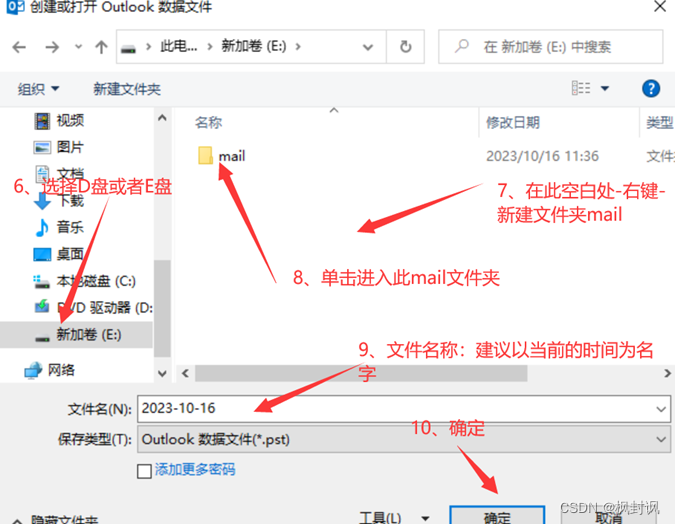Sort files by 类型 column
Image resolution: width=675 pixels, height=524 pixels.
(660, 123)
